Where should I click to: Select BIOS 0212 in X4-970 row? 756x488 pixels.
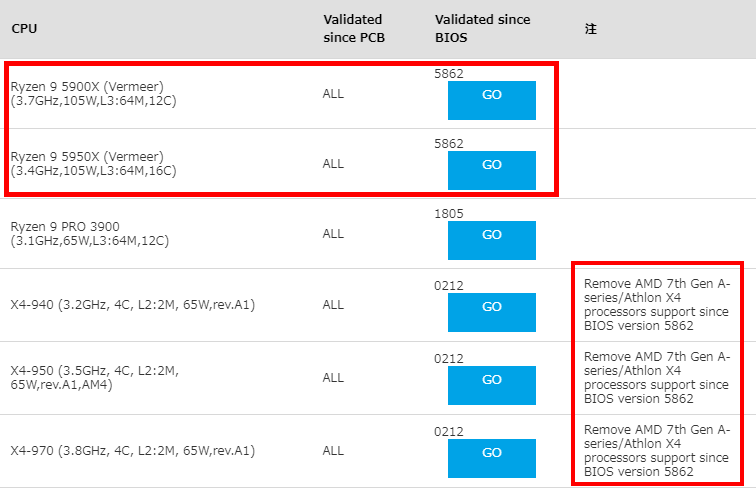[x=448, y=431]
